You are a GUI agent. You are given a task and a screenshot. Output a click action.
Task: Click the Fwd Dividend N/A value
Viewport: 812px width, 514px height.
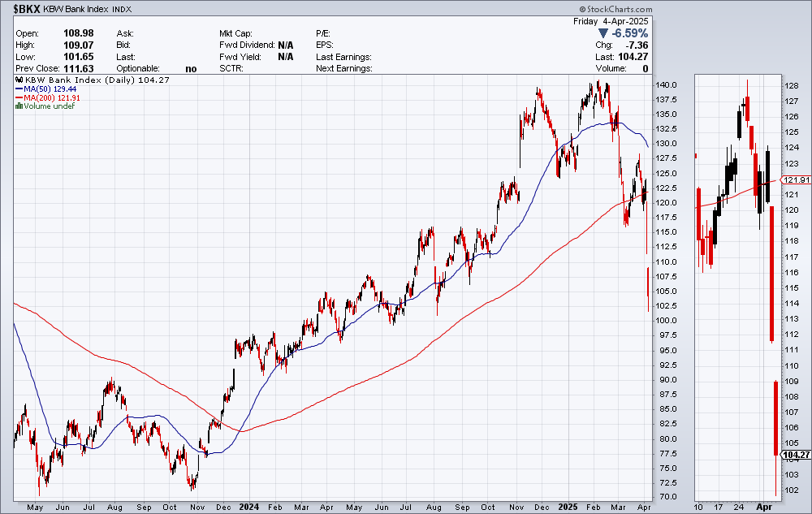[x=285, y=45]
